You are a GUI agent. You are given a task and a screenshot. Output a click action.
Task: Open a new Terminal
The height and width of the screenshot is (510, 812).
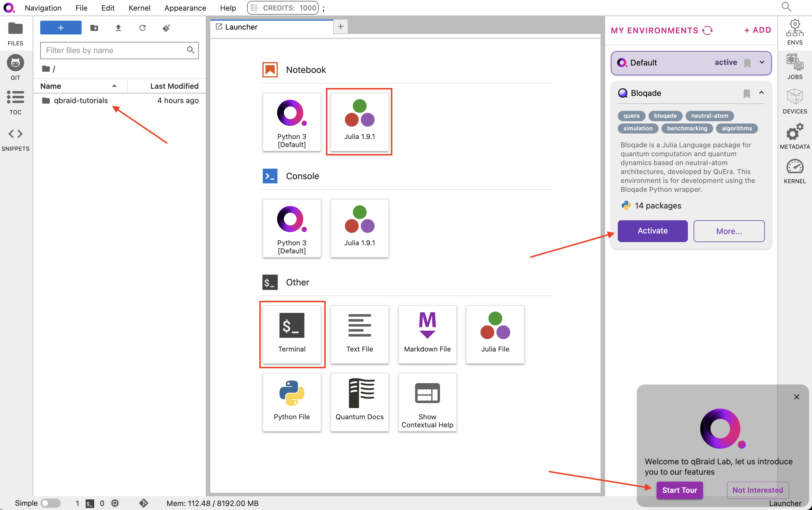pos(292,334)
